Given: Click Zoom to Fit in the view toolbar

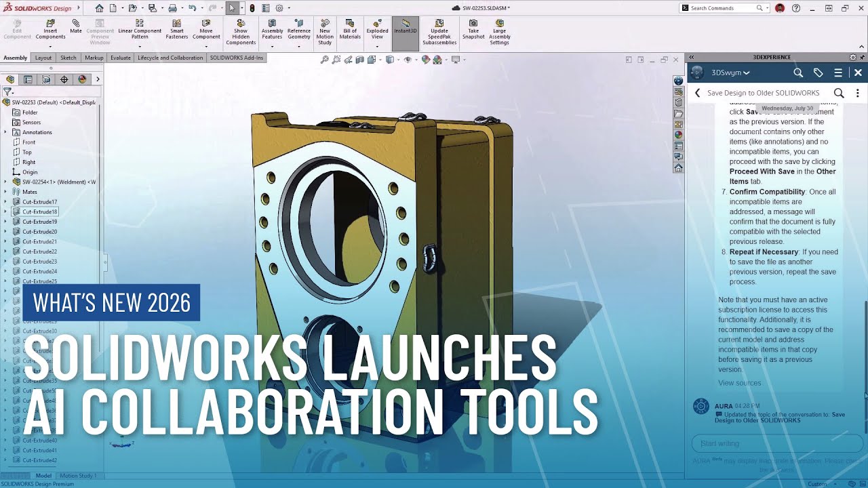Looking at the screenshot, I should (325, 60).
